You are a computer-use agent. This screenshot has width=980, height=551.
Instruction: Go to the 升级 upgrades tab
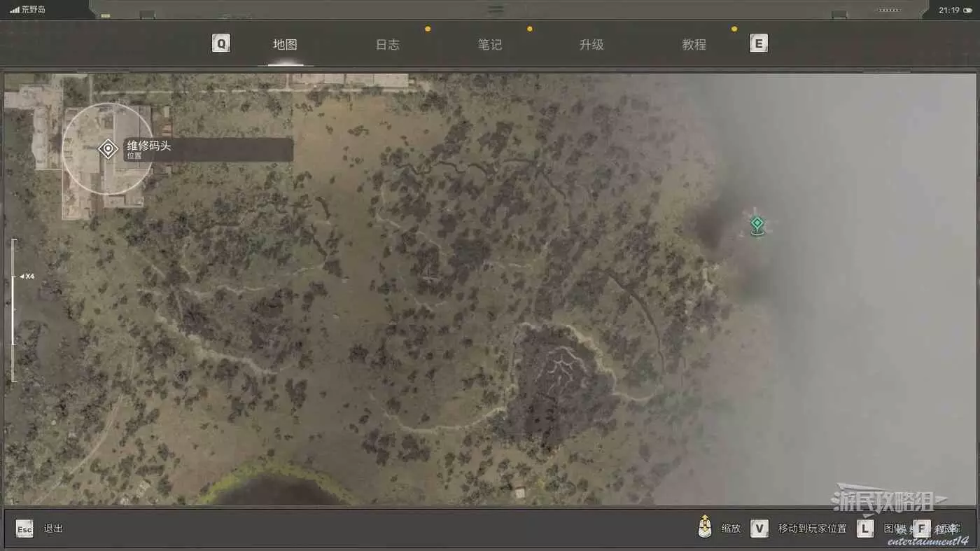point(591,45)
